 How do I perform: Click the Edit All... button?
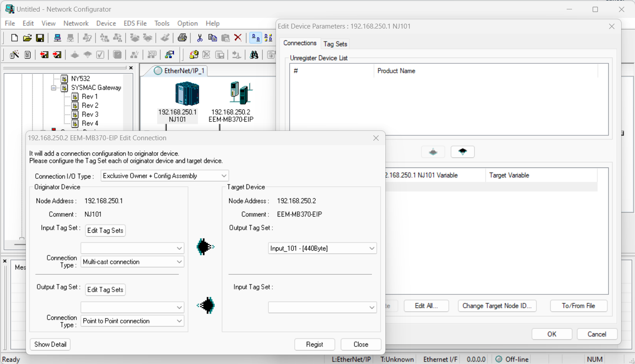tap(426, 306)
